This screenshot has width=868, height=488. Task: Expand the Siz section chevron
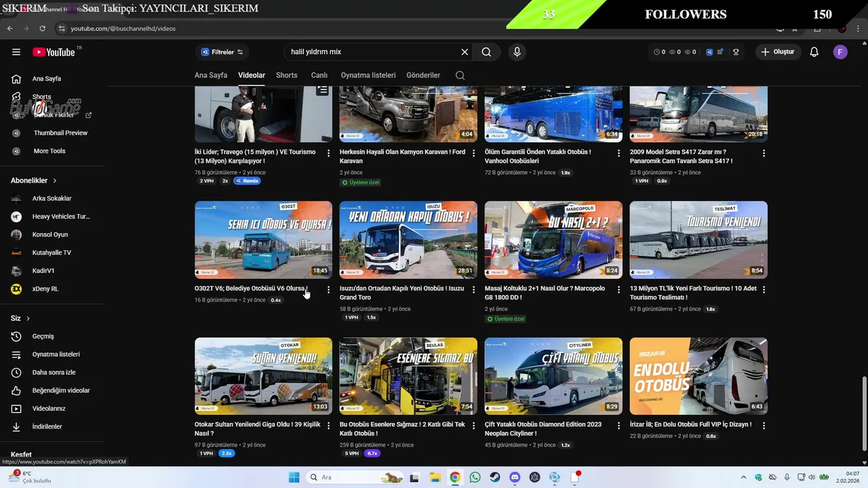coord(28,319)
